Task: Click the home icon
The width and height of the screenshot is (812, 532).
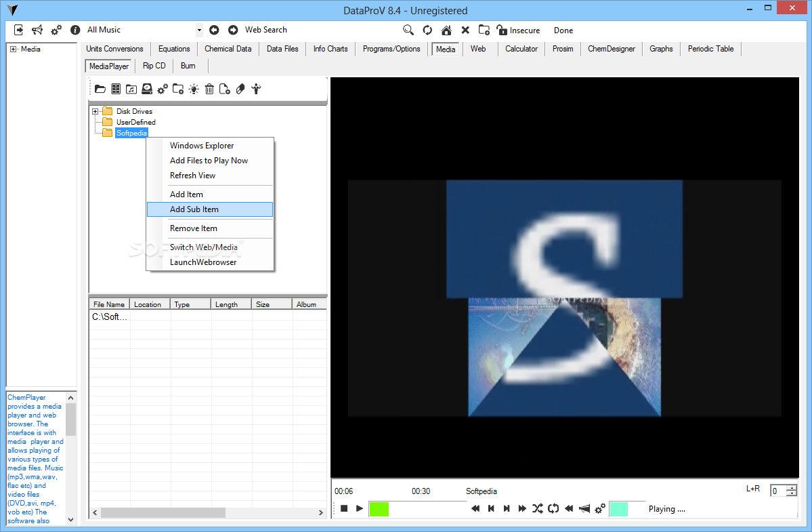Action: point(446,30)
